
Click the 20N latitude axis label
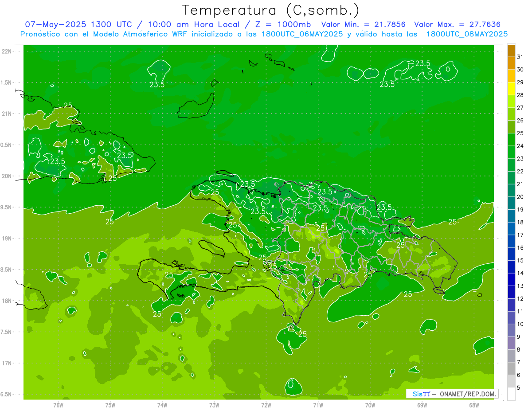pyautogui.click(x=7, y=176)
